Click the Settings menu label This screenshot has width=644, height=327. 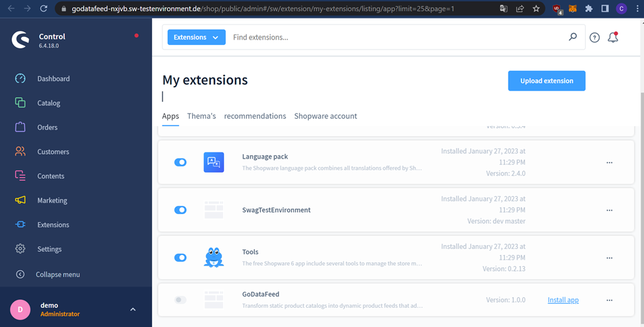click(x=50, y=249)
